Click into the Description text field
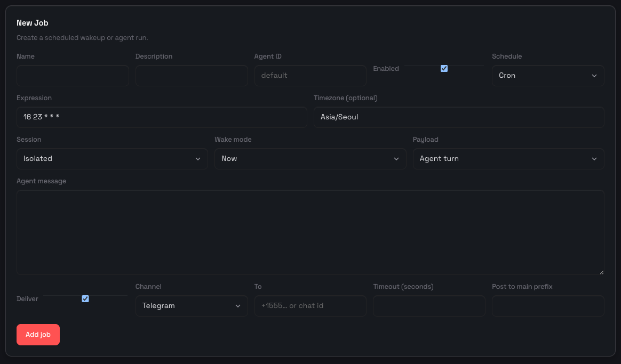621x364 pixels. tap(191, 76)
